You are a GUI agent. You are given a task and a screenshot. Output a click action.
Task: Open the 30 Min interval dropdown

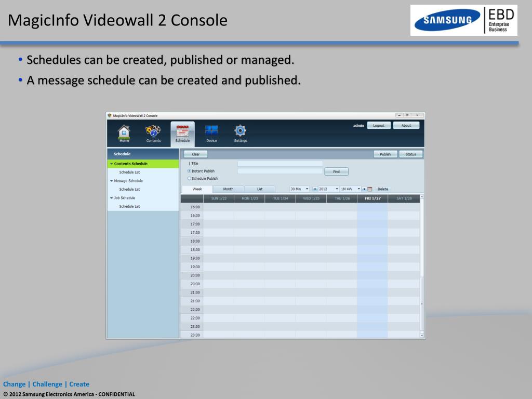point(299,189)
